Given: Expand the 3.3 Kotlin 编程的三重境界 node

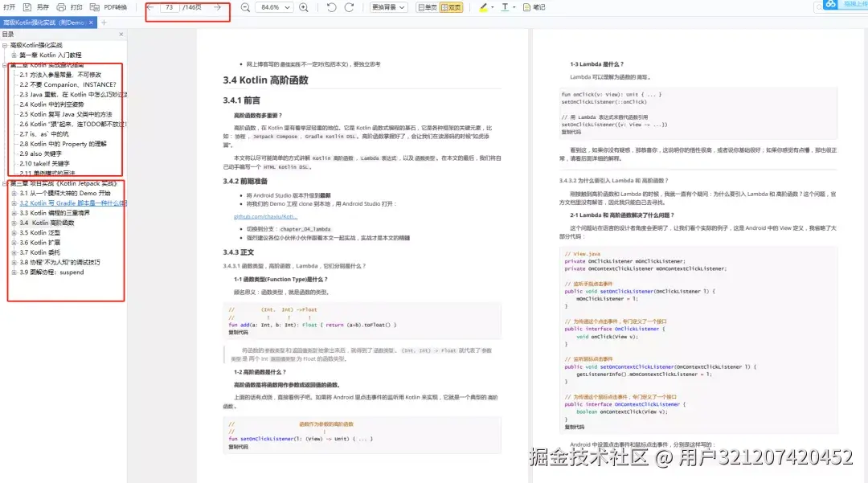Looking at the screenshot, I should [14, 213].
